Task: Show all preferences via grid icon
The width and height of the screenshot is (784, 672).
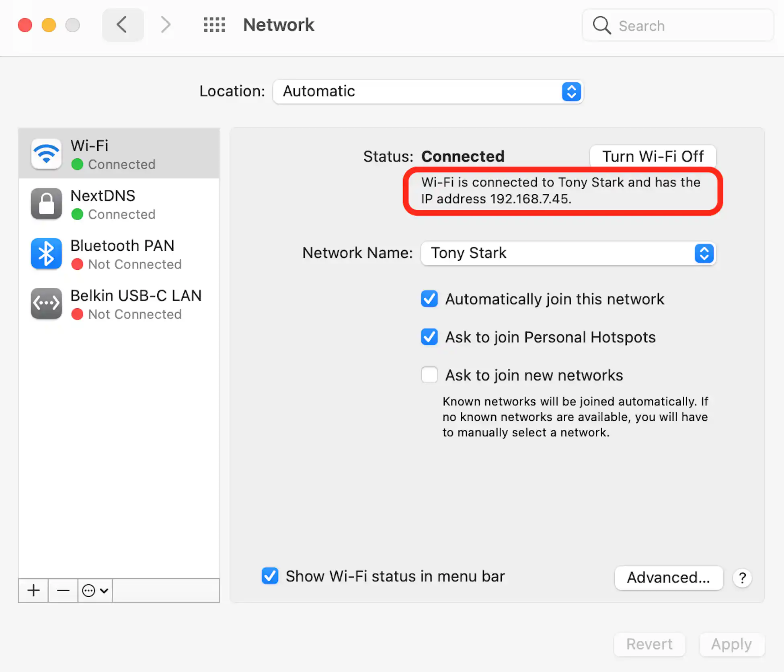Action: tap(214, 25)
